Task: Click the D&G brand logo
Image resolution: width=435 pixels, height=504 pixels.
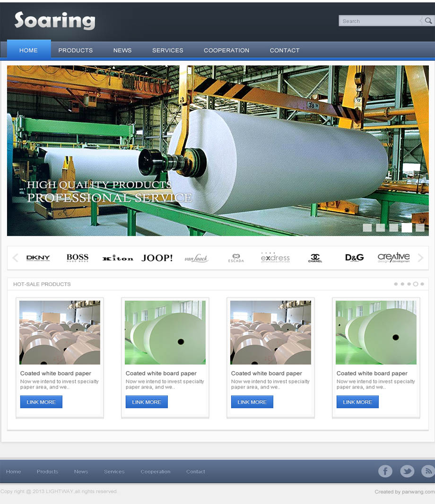Action: coord(354,258)
